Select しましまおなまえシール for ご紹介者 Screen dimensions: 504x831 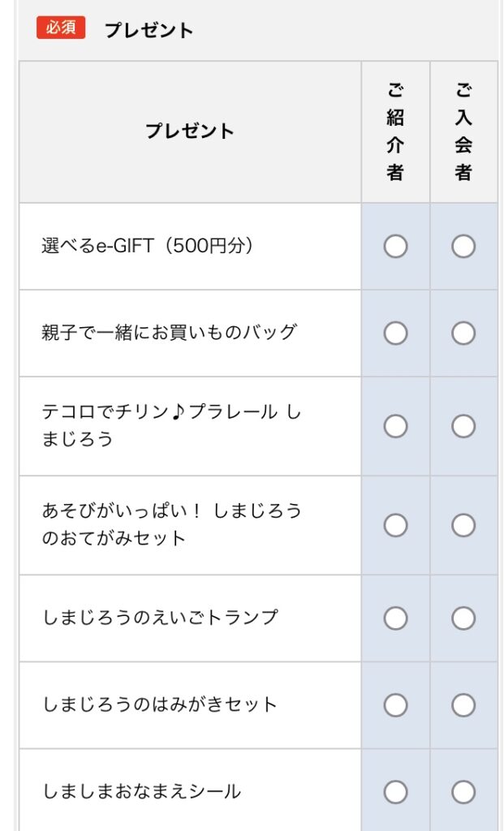coord(395,791)
